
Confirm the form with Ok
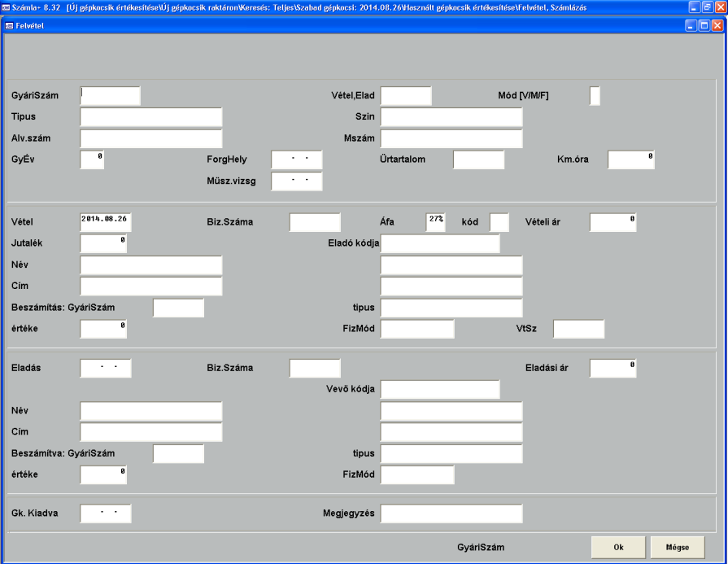(618, 547)
